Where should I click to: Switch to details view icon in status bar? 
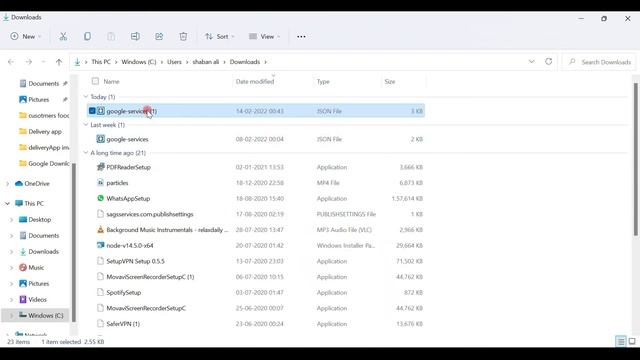[x=621, y=341]
